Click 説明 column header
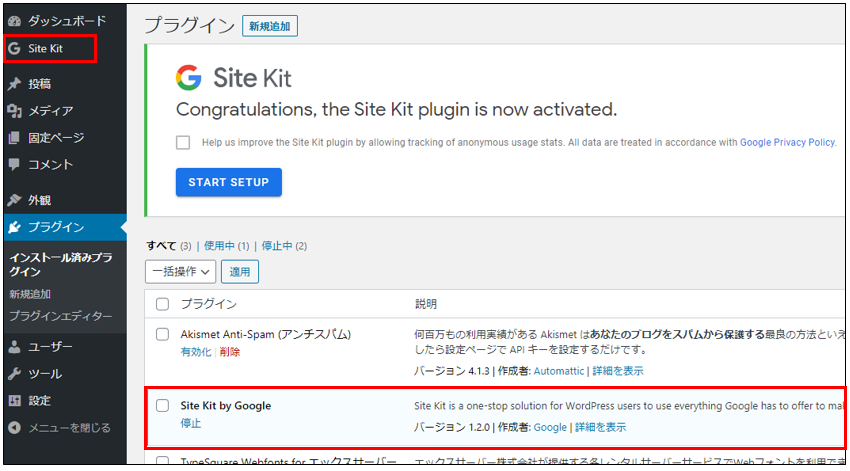Screen dimensions: 850x471 (426, 304)
